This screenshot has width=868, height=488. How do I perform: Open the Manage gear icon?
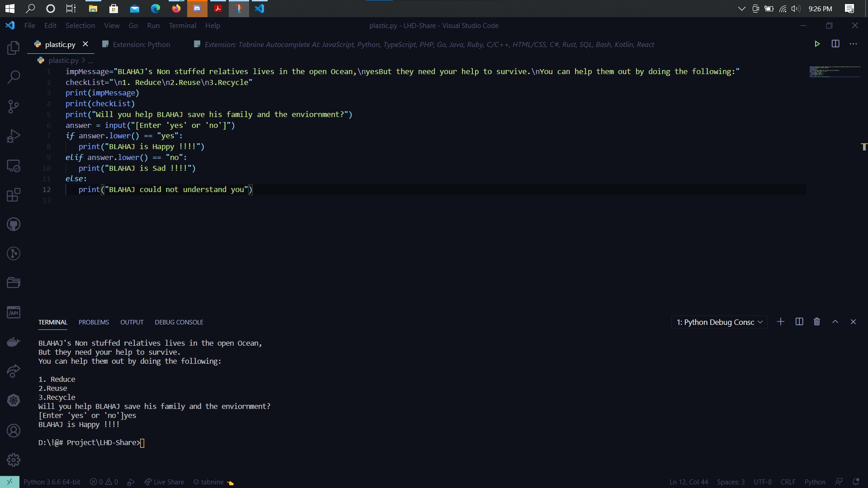[x=14, y=460]
